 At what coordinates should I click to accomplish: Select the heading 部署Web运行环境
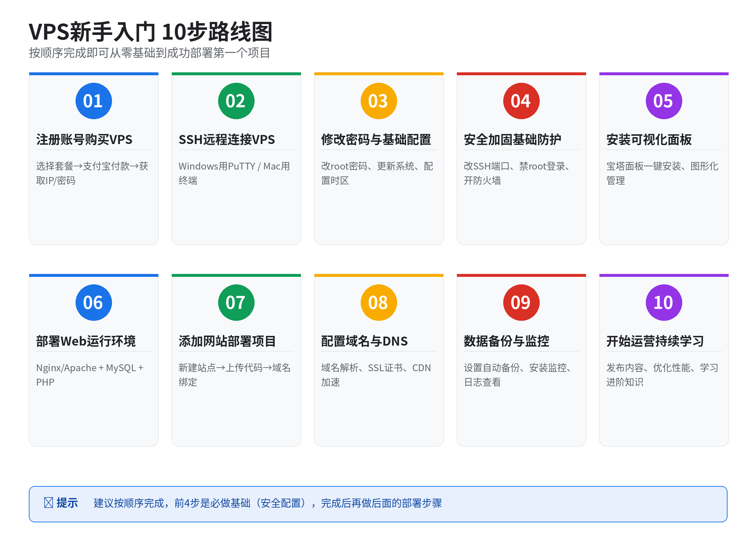86,341
